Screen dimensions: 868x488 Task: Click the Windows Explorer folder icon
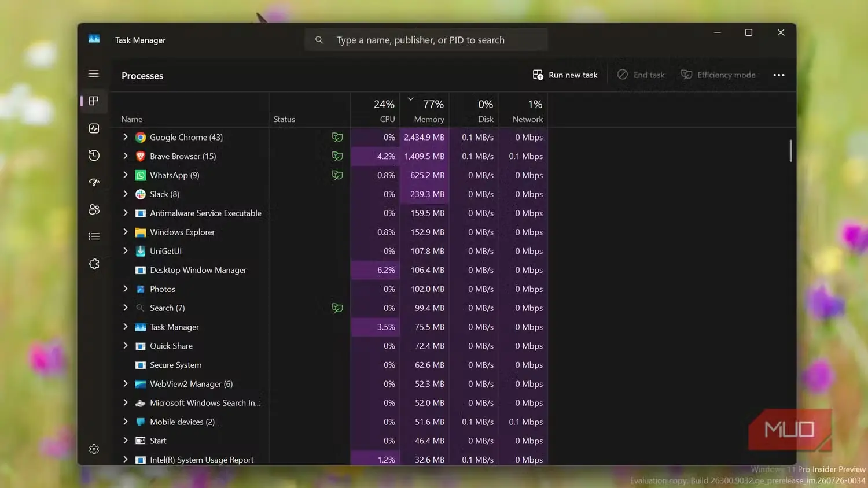pos(140,232)
